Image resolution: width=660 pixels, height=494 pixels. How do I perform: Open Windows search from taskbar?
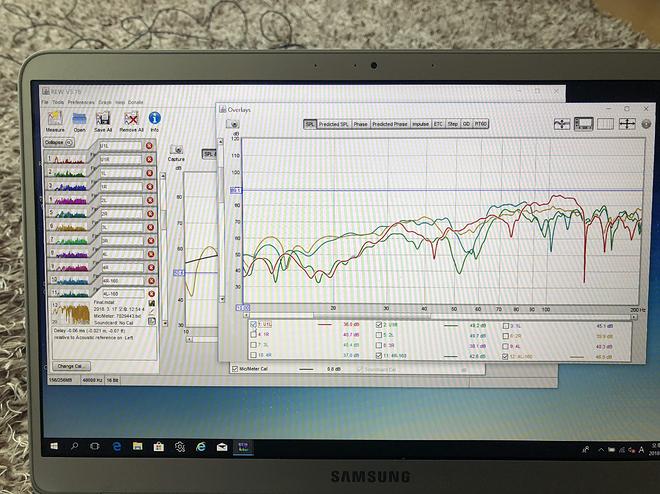[x=75, y=446]
